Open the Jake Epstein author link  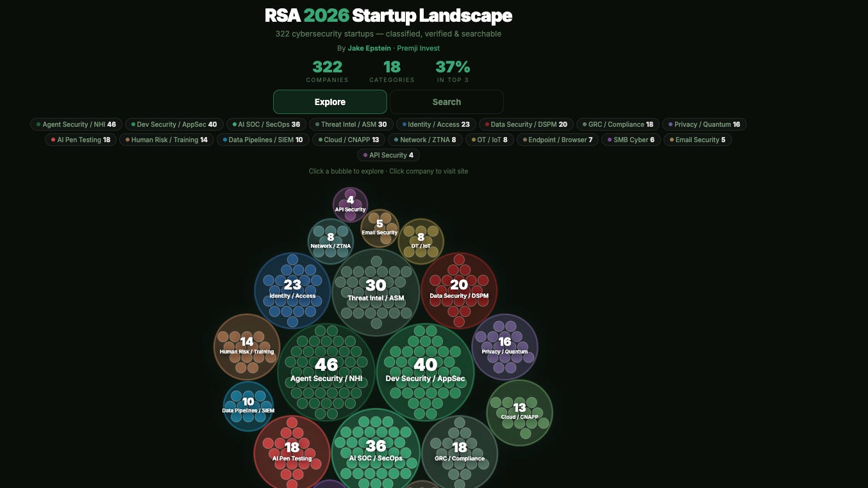371,48
